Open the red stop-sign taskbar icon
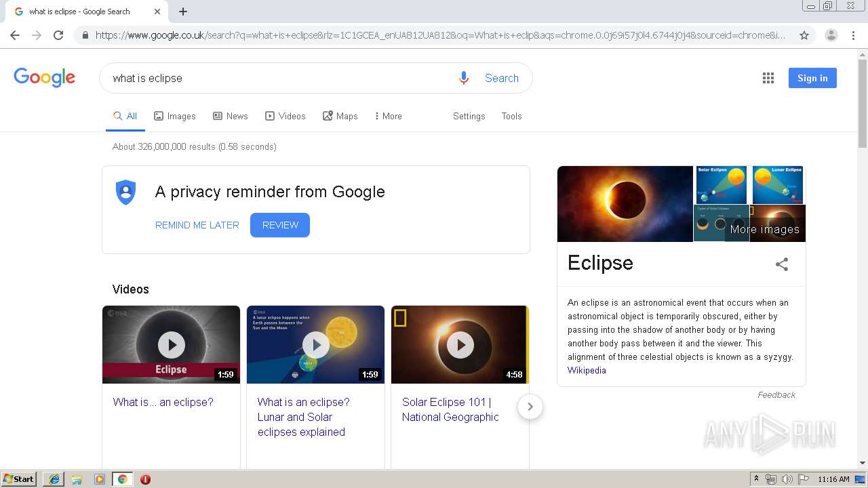 (x=145, y=479)
